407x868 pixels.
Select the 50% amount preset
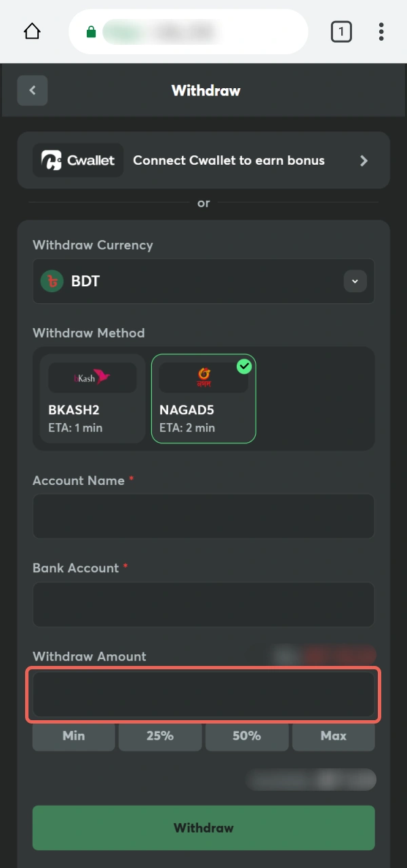pyautogui.click(x=247, y=736)
